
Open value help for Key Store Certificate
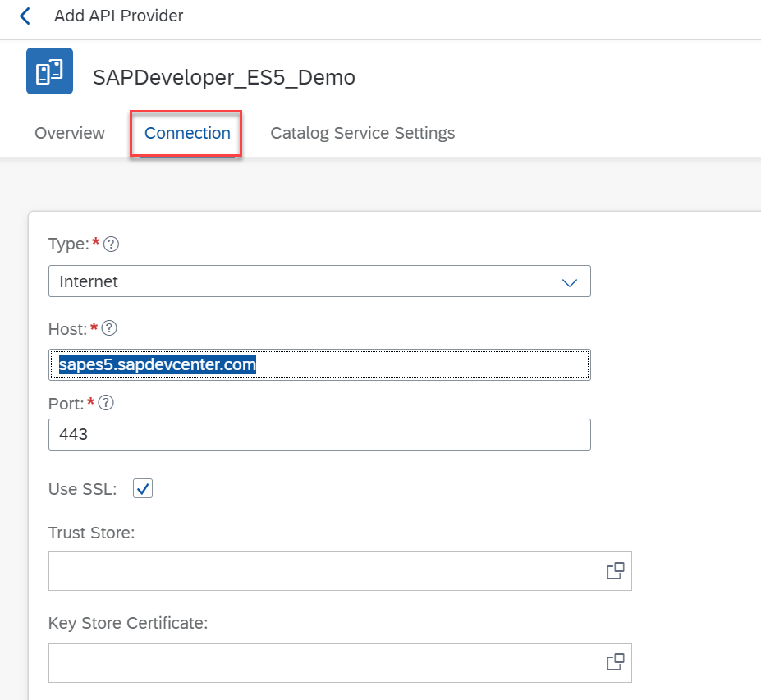615,662
